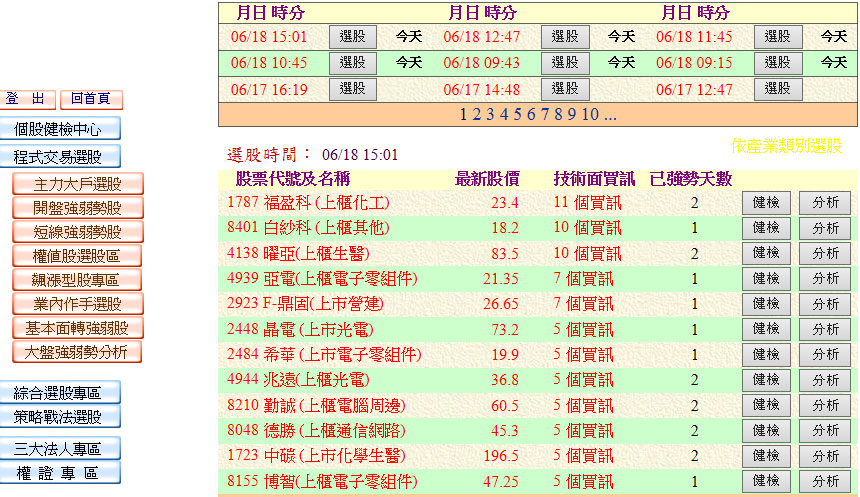
Task: Click 分析 for 4138 曜亞
Action: [825, 253]
